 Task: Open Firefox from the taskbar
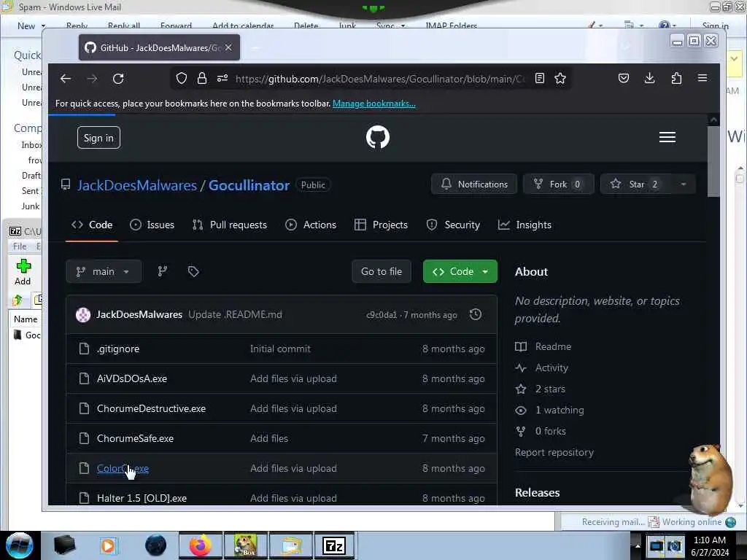pos(200,545)
